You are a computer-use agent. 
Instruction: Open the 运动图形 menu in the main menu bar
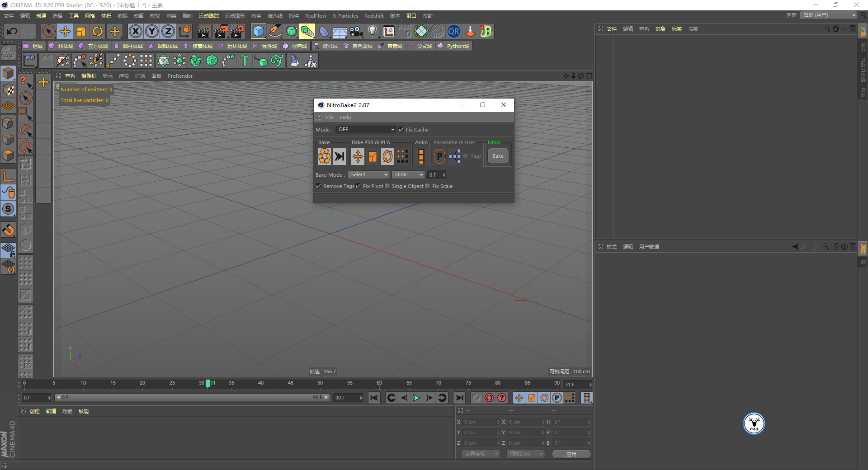(235, 16)
